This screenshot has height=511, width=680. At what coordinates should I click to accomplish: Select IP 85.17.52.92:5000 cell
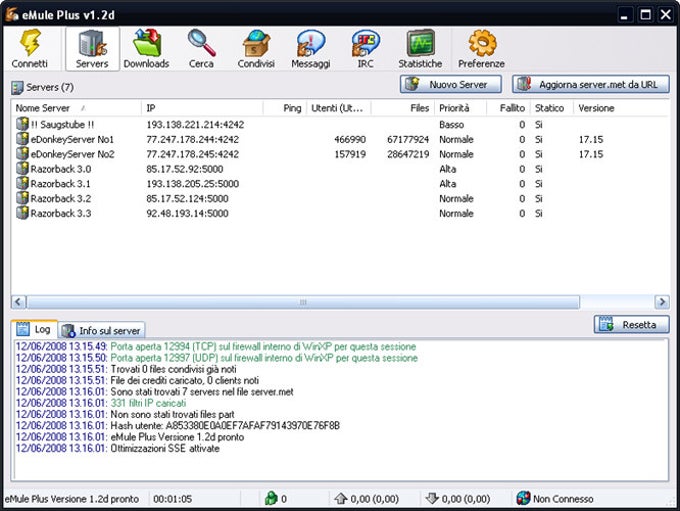click(x=185, y=169)
